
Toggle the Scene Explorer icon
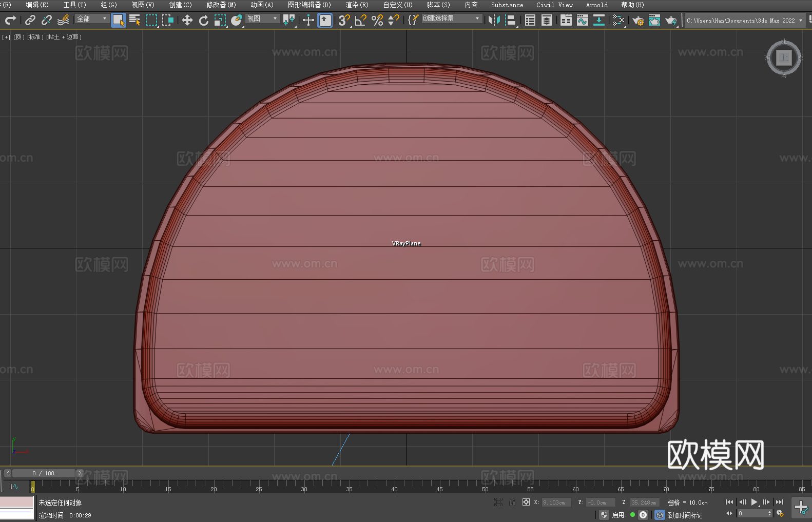point(530,20)
